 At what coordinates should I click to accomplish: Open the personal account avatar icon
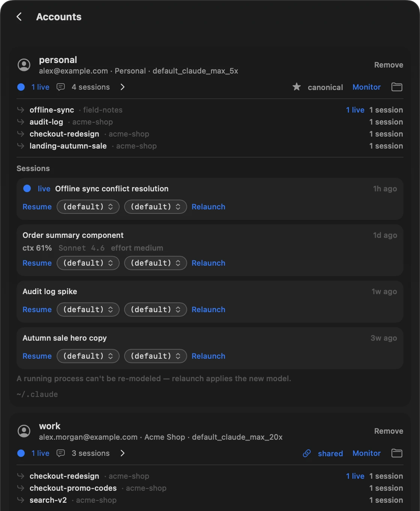[24, 65]
